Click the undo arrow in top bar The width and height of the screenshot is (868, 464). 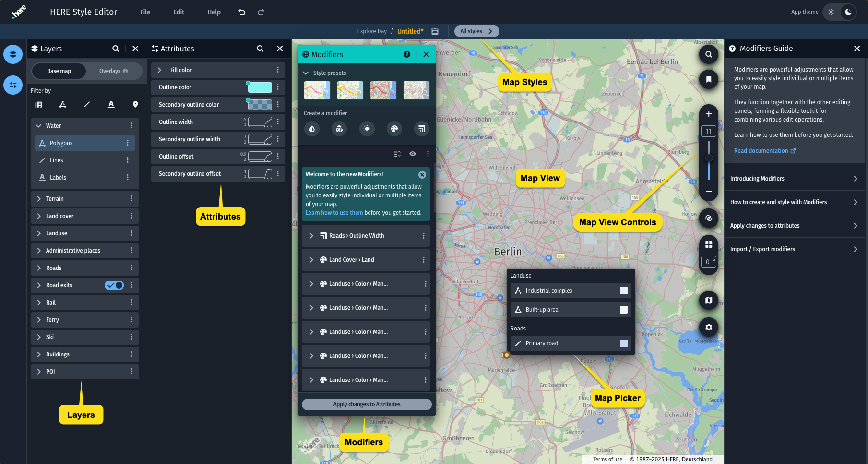[x=242, y=12]
